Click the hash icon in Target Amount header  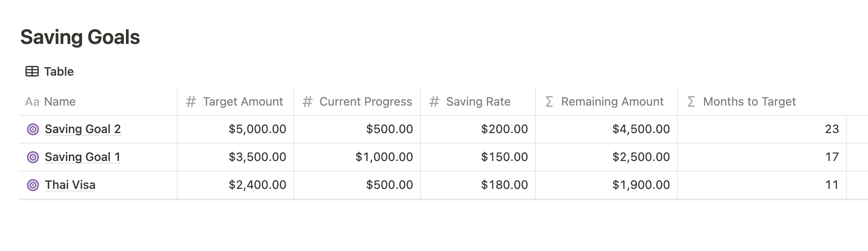pos(191,102)
